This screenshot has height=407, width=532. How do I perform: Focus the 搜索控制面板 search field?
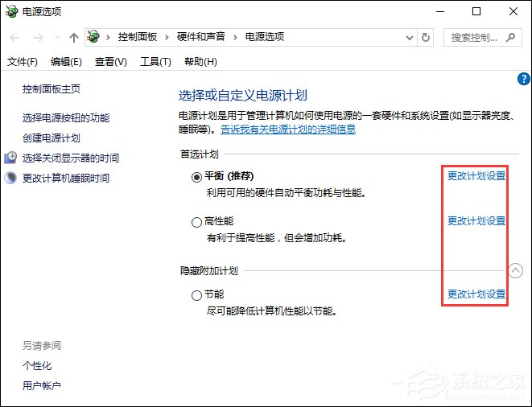[482, 37]
